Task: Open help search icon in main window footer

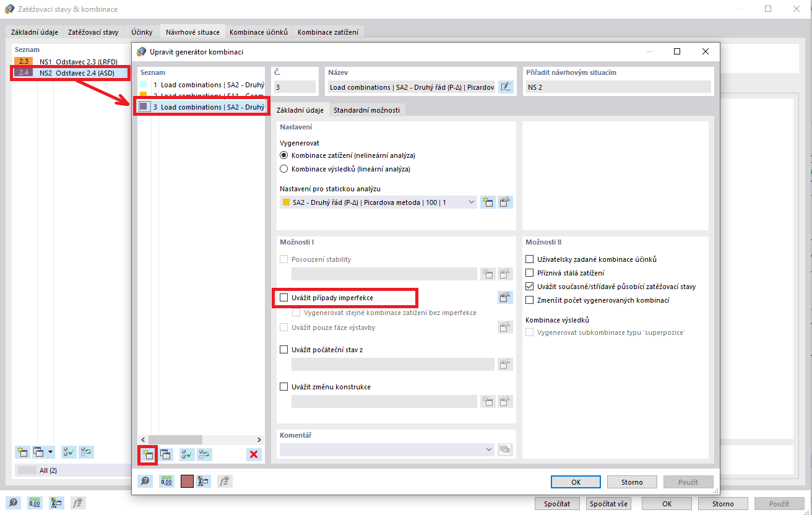Action: (13, 503)
